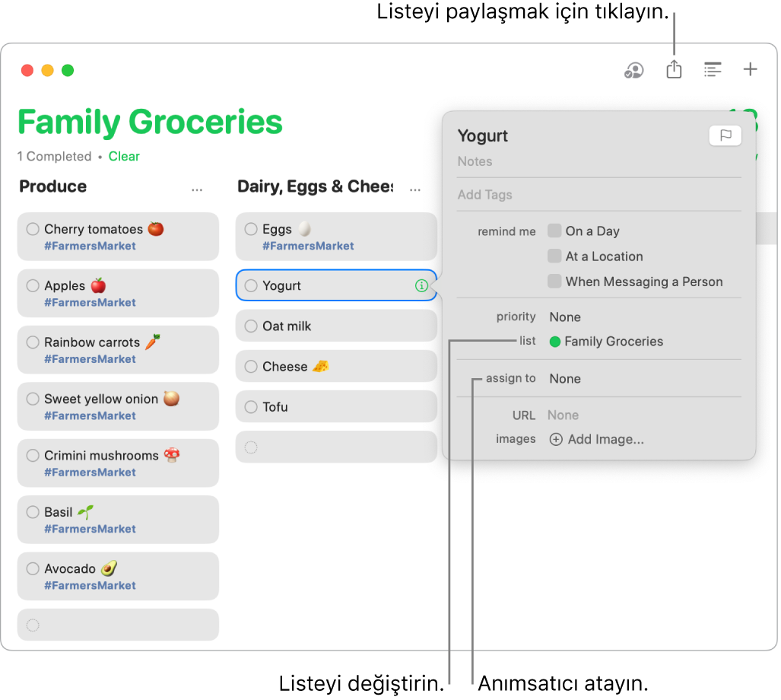Enable the At a Location checkbox
This screenshot has width=781, height=700.
click(554, 256)
